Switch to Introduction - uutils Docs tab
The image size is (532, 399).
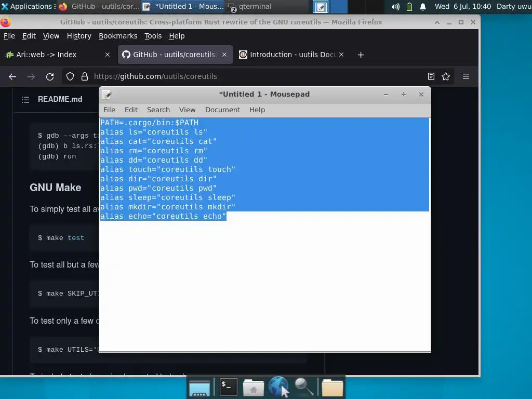click(x=291, y=55)
